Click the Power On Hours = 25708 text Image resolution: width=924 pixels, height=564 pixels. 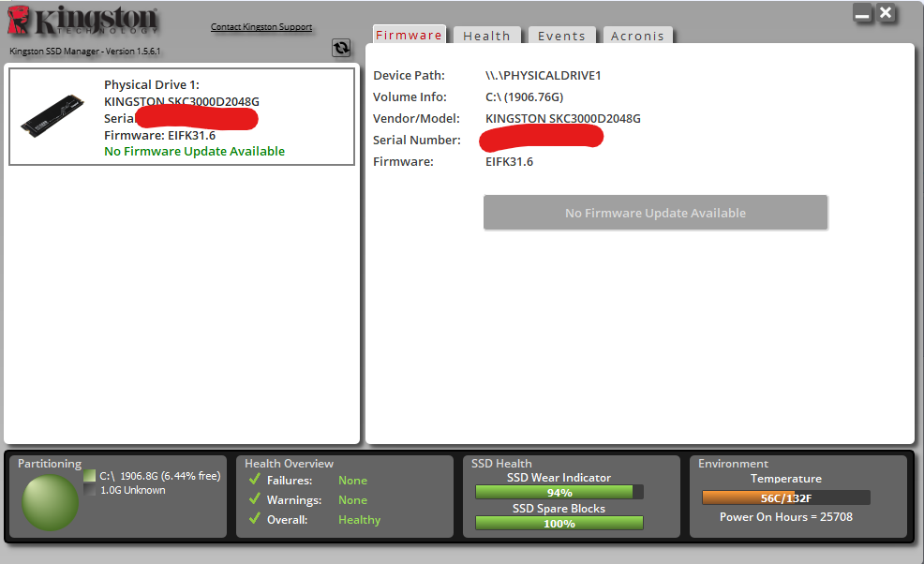786,517
